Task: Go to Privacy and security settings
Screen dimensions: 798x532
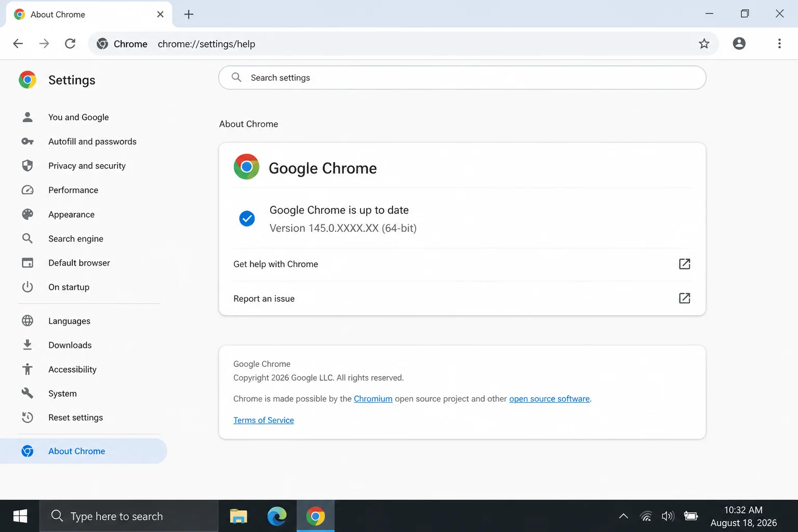Action: coord(87,166)
